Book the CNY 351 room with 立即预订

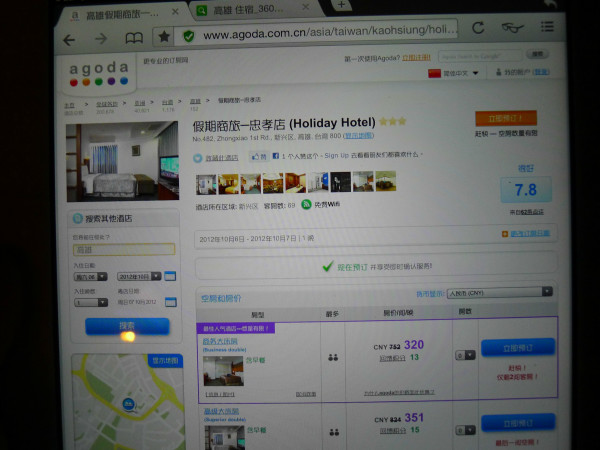point(518,423)
